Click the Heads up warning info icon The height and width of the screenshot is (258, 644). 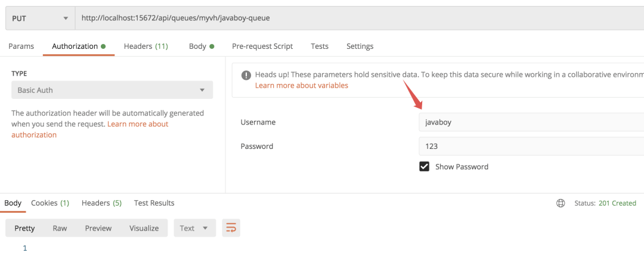tap(246, 75)
